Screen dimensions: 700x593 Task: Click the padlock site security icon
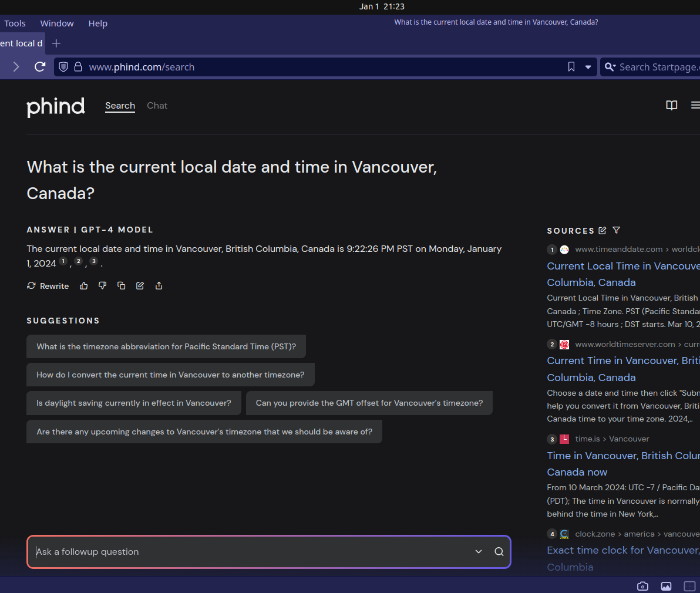78,67
